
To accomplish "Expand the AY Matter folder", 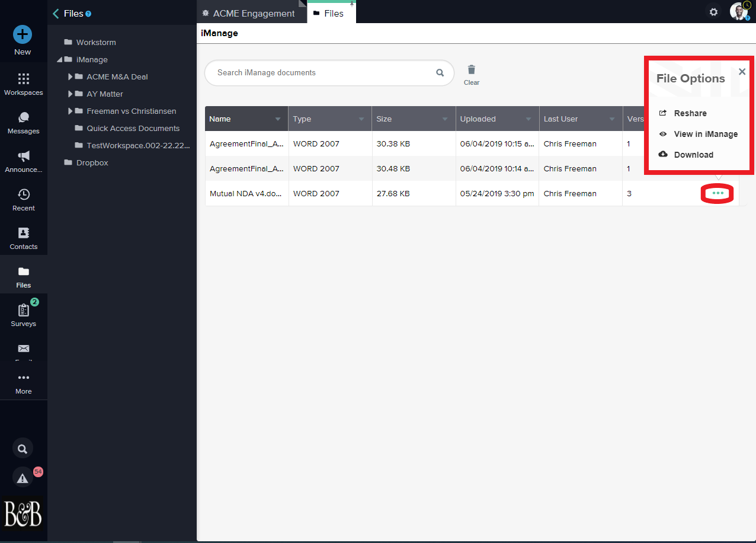I will (x=71, y=94).
